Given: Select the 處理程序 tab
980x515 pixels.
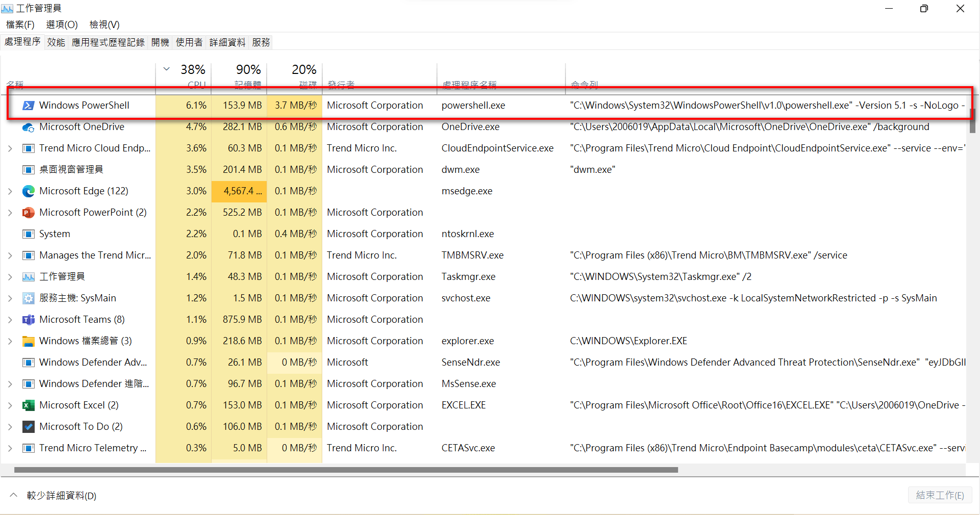Looking at the screenshot, I should [22, 42].
